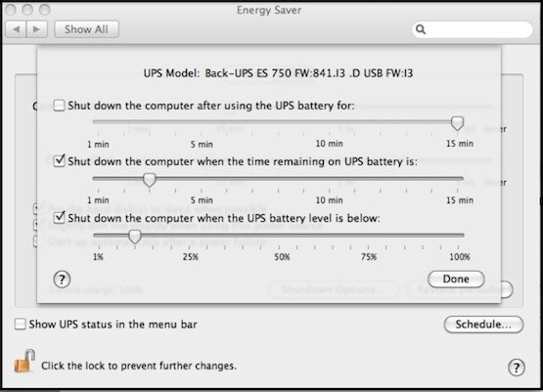Click the back navigation arrow

16,29
